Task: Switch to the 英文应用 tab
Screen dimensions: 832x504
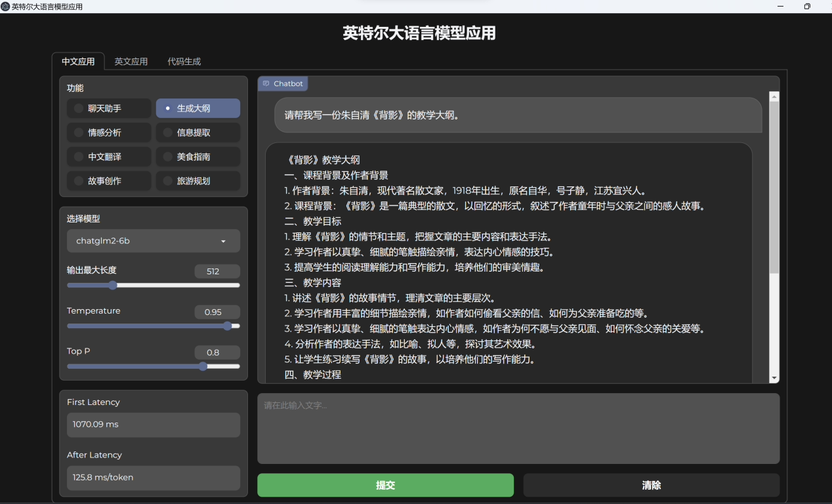Action: click(131, 62)
